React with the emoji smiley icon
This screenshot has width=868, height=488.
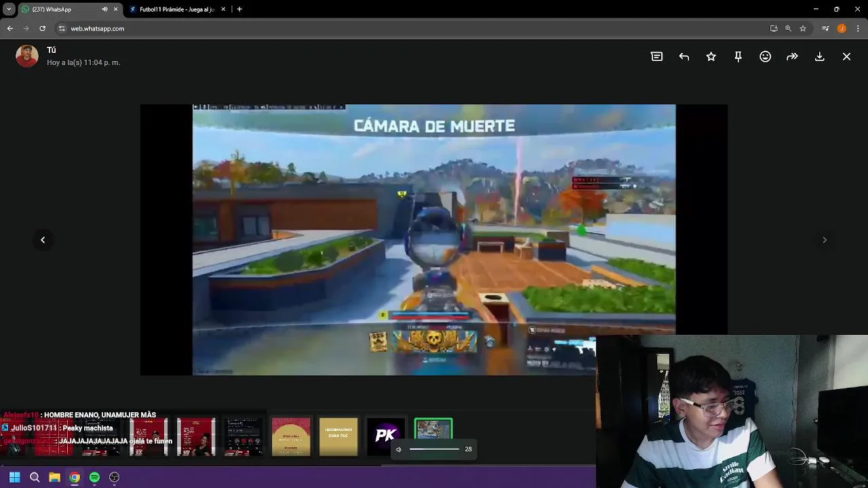tap(765, 57)
